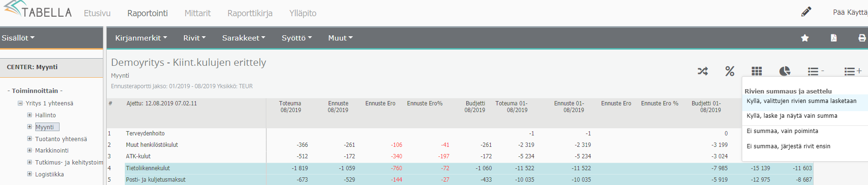The width and height of the screenshot is (868, 185).
Task: Expand the Hallinto tree node
Action: (30, 115)
